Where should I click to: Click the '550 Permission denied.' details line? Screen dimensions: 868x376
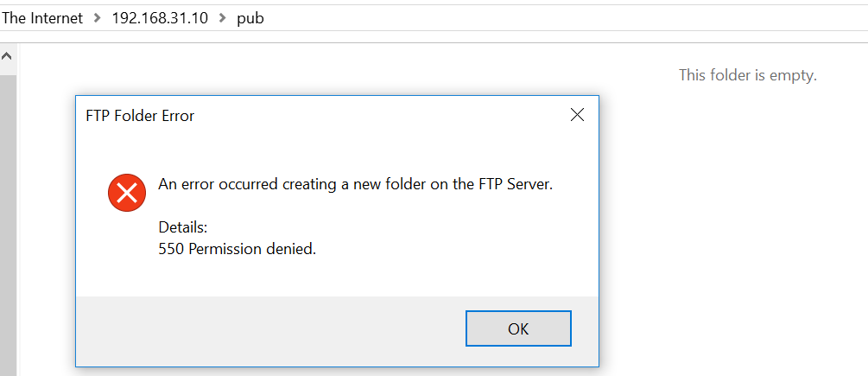tap(237, 249)
